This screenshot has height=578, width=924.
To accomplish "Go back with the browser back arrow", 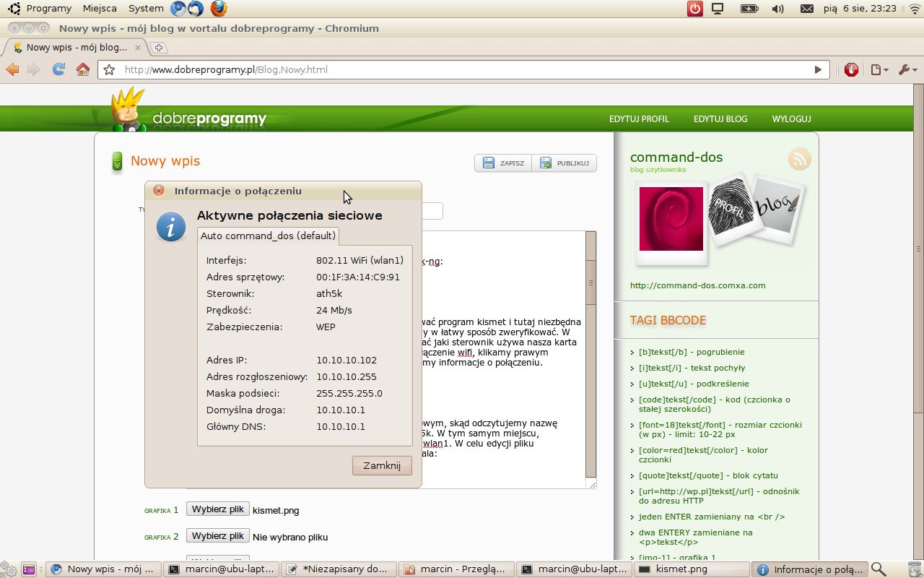I will tap(12, 69).
